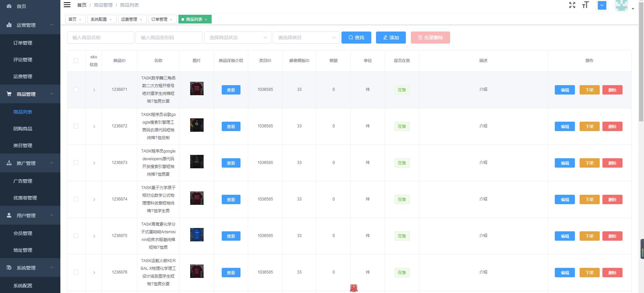Open the 请选择类目 dropdown
644x293 pixels.
[306, 38]
